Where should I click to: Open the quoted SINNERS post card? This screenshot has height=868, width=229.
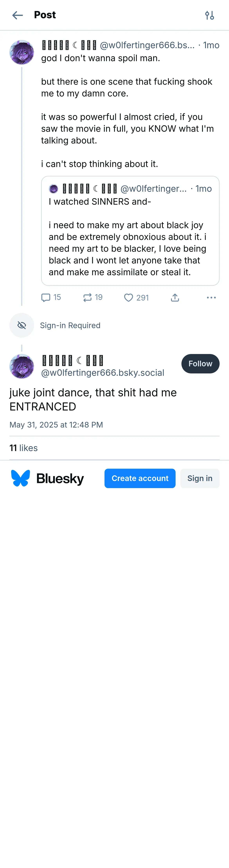coord(130,243)
